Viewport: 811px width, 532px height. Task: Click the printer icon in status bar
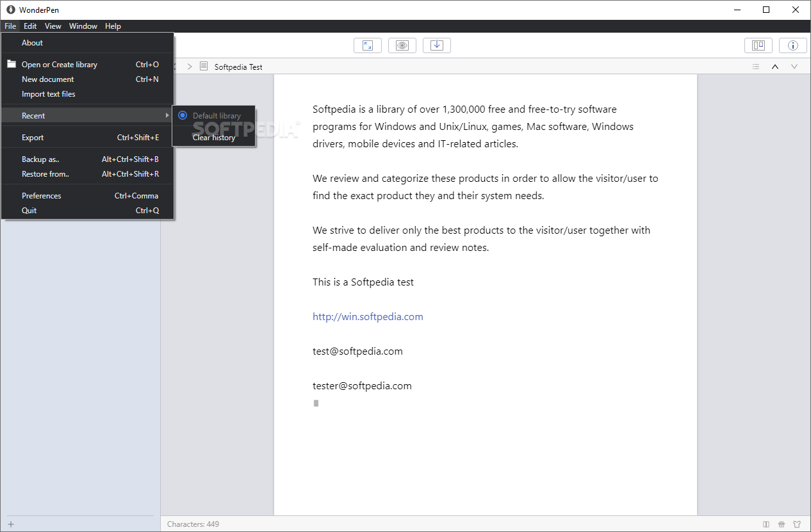click(x=782, y=524)
